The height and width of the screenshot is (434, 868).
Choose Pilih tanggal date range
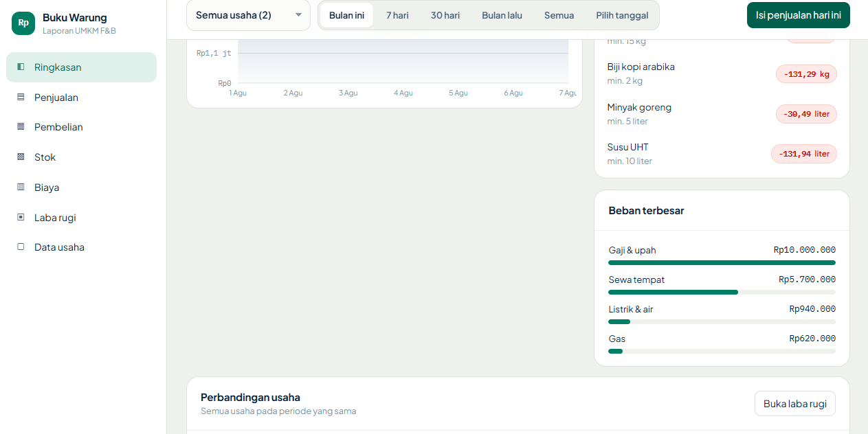[x=622, y=15]
